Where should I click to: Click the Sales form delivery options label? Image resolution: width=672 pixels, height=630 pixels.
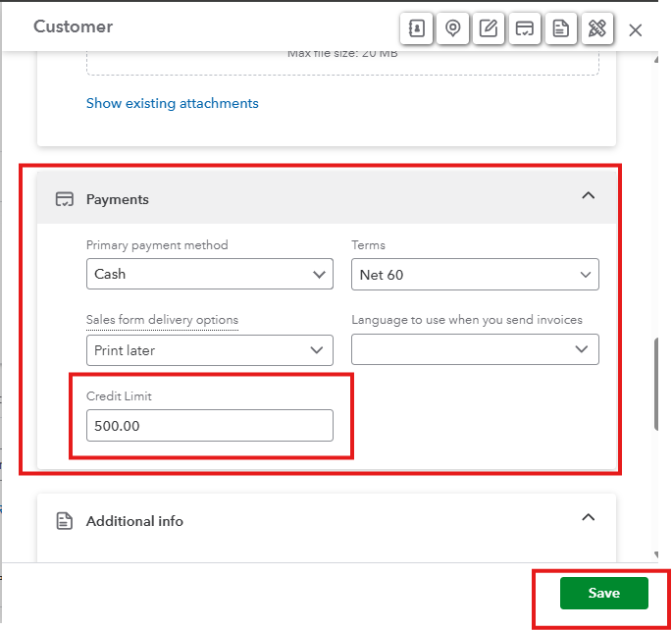pyautogui.click(x=162, y=320)
